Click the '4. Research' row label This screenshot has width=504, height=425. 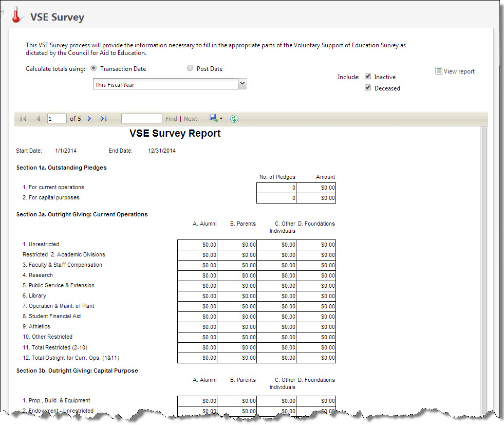[x=38, y=275]
